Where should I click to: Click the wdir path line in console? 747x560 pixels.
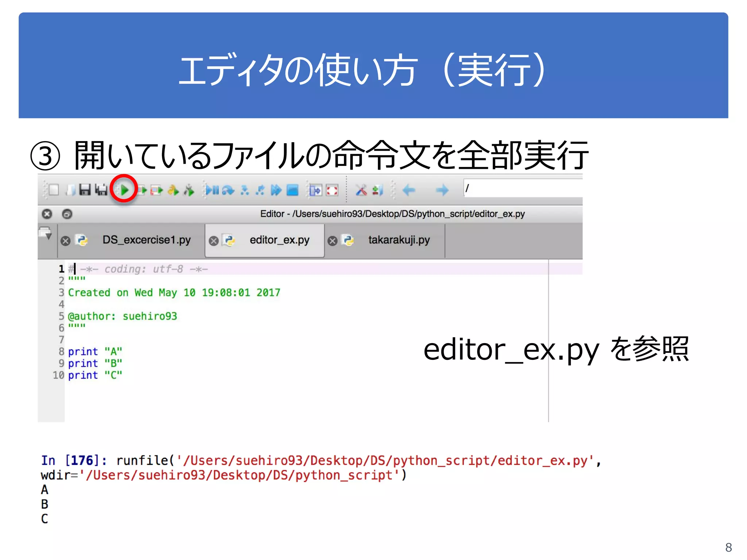[224, 475]
